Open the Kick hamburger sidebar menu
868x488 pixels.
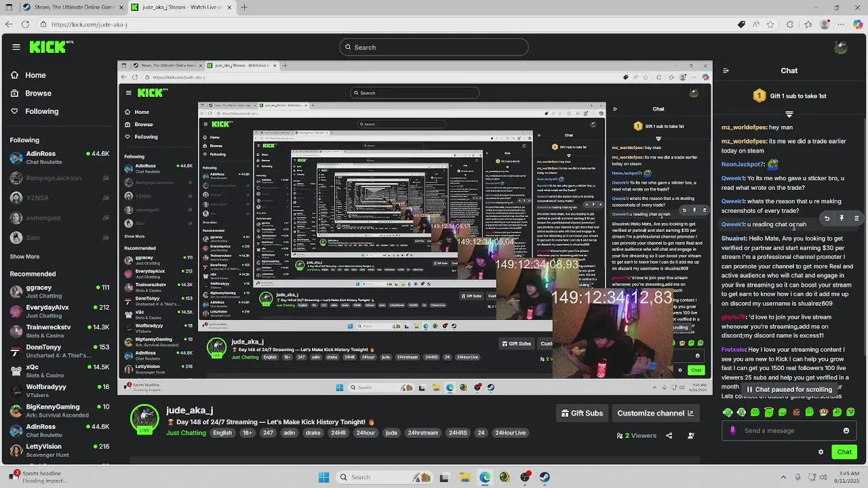coord(16,47)
